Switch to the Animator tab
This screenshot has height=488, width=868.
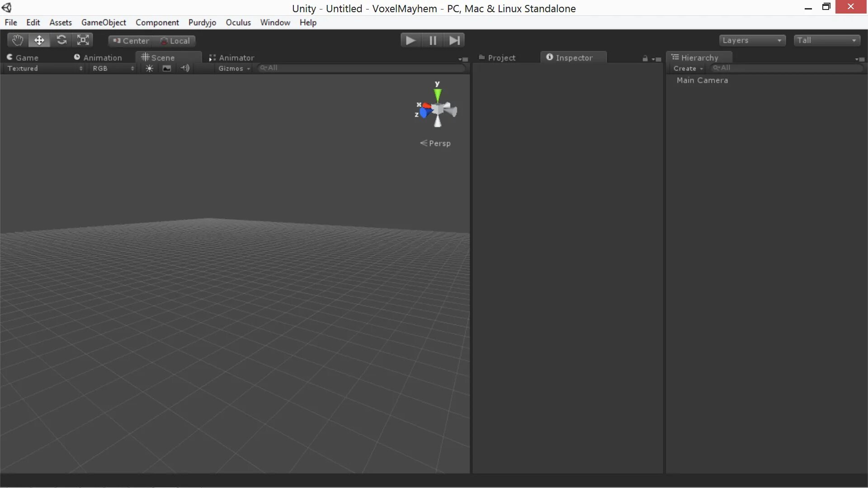tap(231, 58)
